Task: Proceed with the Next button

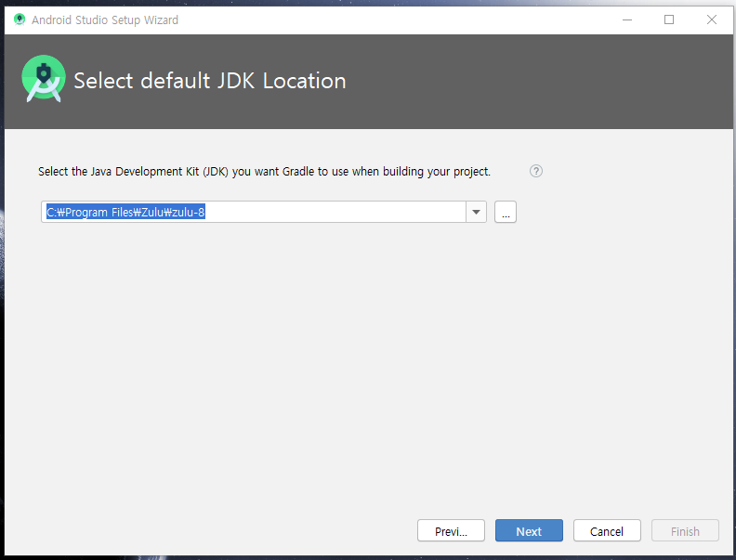Action: coord(529,531)
